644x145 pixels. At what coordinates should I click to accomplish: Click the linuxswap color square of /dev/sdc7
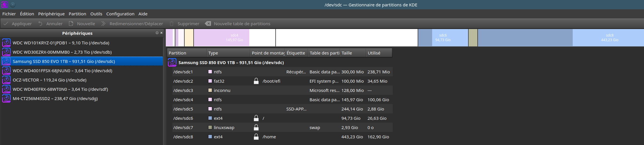[x=210, y=127]
